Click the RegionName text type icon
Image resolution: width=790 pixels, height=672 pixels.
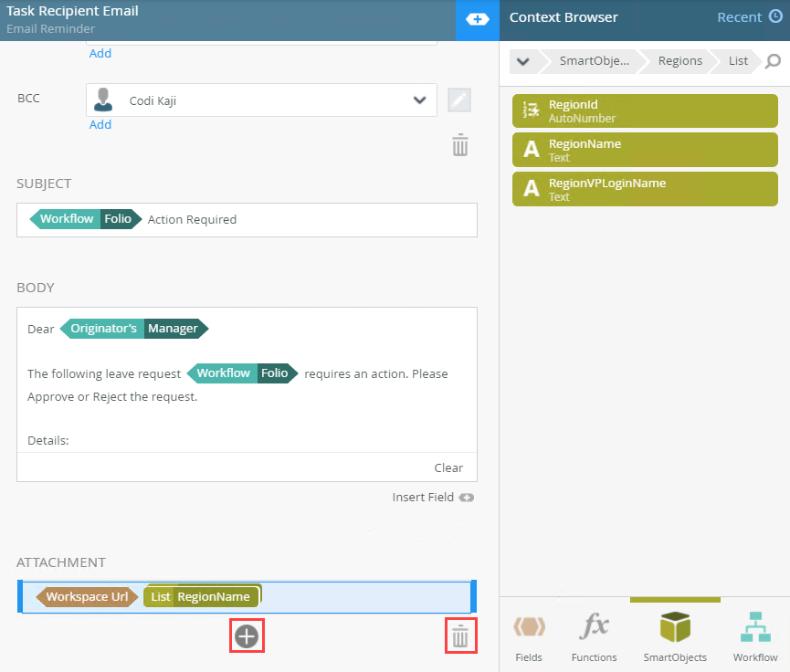coord(531,150)
